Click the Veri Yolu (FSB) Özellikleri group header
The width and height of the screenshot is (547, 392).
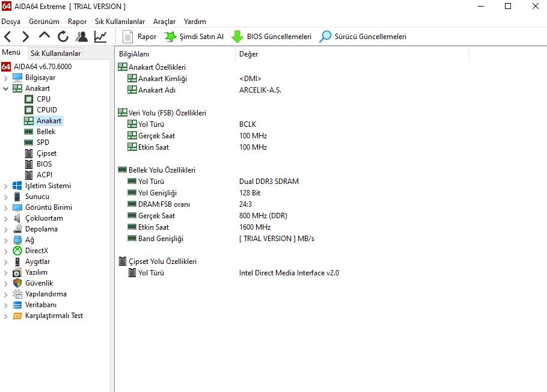(x=167, y=113)
